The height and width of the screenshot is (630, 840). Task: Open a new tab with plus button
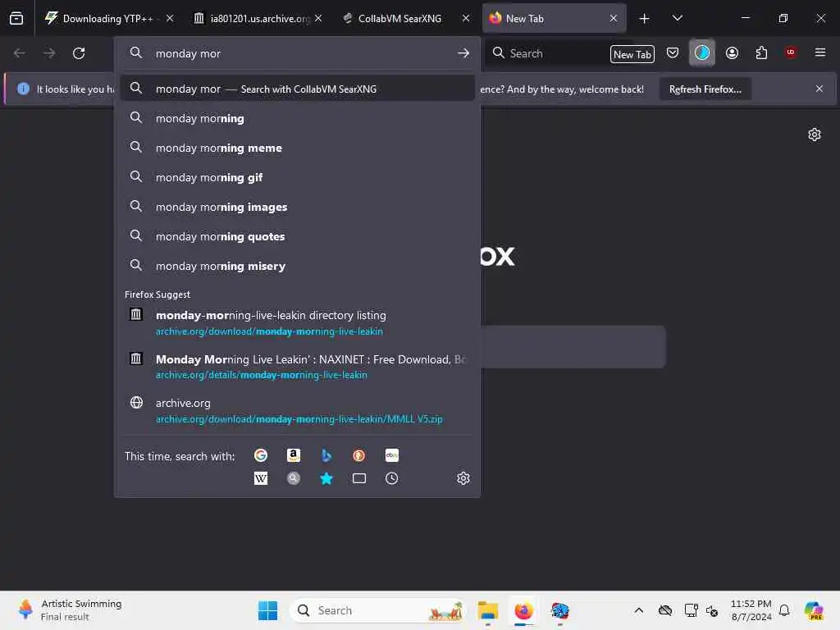[645, 19]
